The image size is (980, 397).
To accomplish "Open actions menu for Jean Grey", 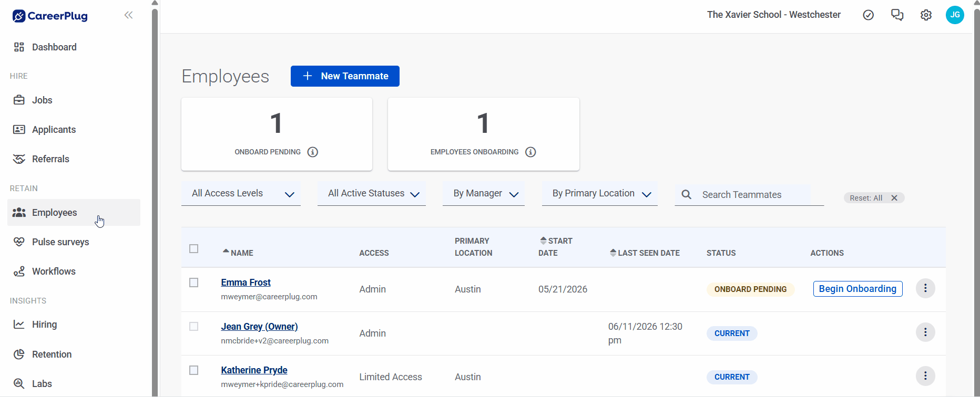I will pos(925,332).
